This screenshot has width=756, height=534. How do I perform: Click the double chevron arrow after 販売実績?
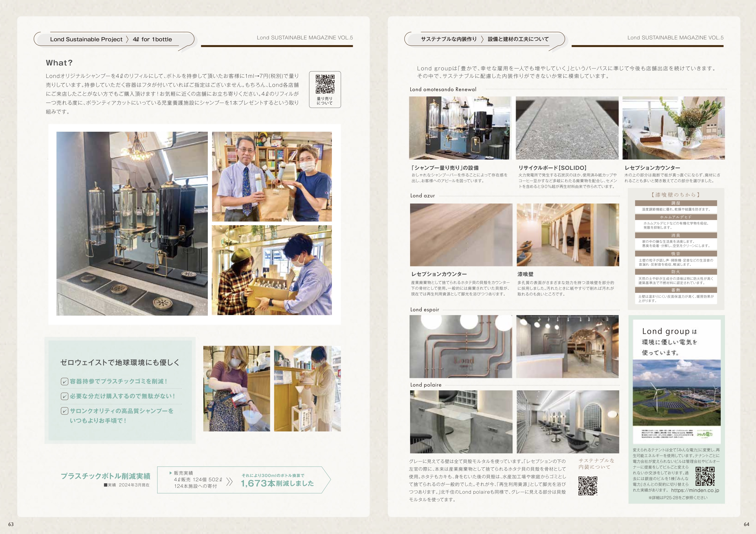coord(230,482)
